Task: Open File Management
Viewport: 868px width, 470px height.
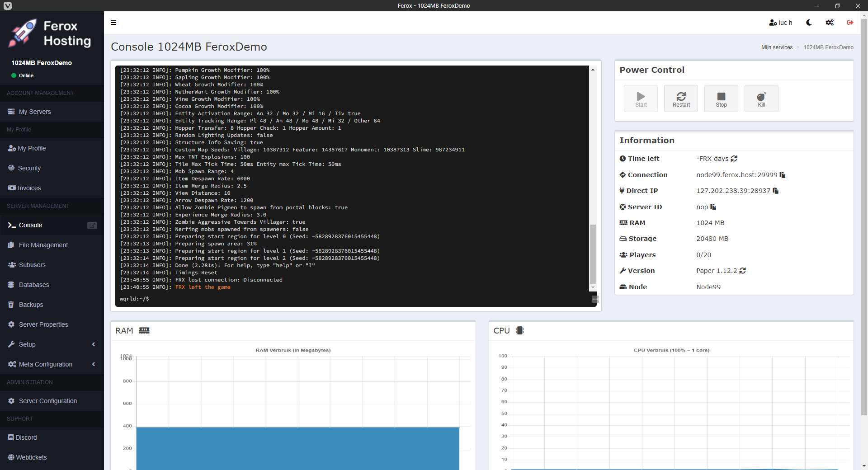Action: pyautogui.click(x=52, y=245)
